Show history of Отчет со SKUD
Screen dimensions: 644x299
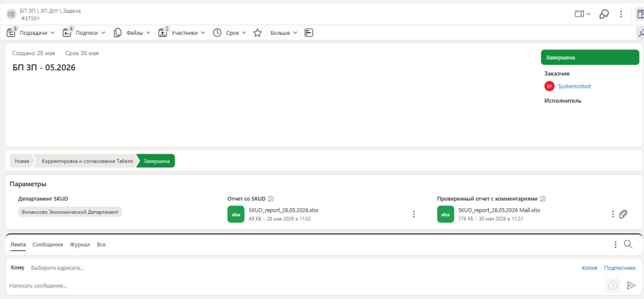tap(271, 199)
